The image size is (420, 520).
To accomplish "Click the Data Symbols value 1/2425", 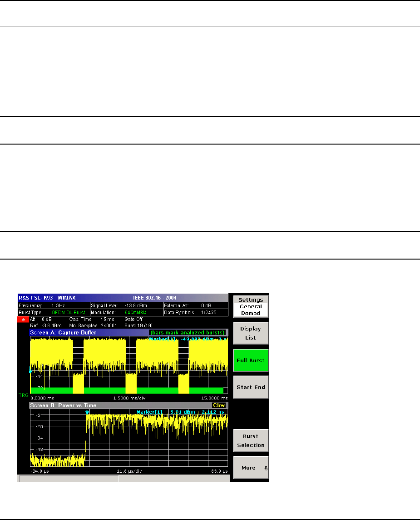I will pos(209,312).
